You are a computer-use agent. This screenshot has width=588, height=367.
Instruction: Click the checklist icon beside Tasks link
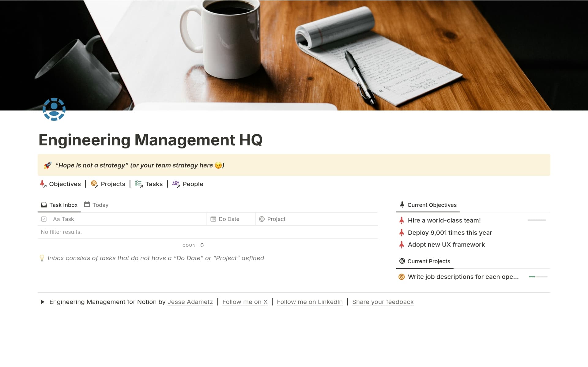[x=139, y=184]
